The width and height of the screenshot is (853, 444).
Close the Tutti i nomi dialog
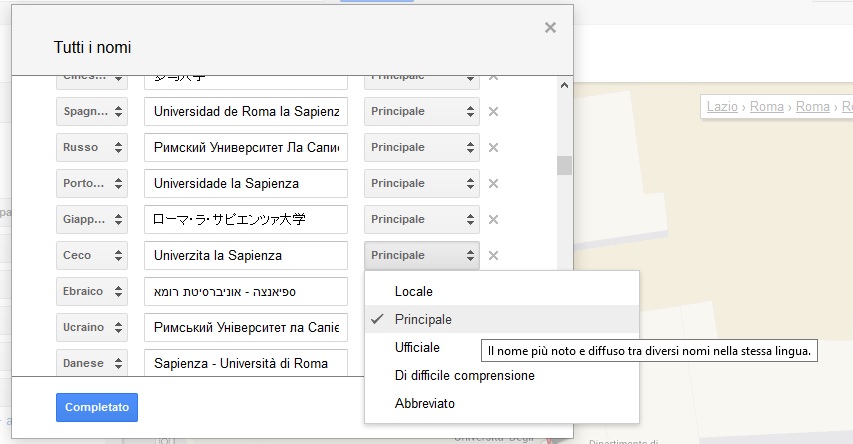550,28
